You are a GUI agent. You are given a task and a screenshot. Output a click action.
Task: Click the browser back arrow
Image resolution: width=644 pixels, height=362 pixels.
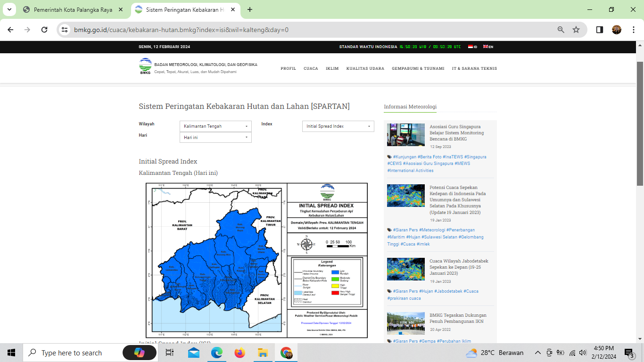point(10,30)
